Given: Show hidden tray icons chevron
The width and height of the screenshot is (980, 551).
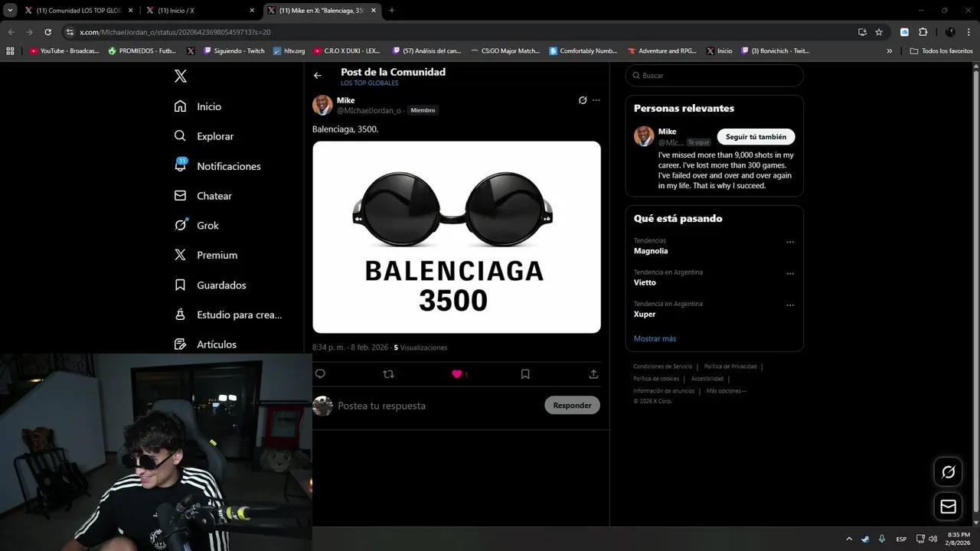Looking at the screenshot, I should click(x=848, y=539).
